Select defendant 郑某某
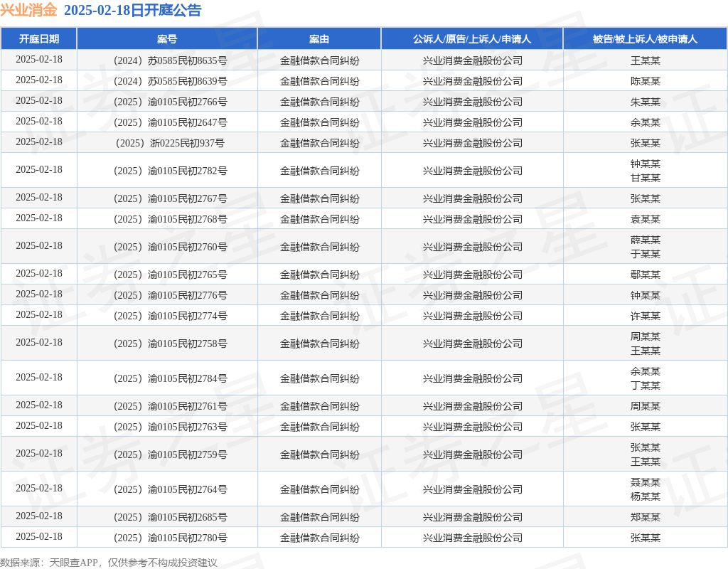Screen dimensions: 728x569 pyautogui.click(x=646, y=518)
